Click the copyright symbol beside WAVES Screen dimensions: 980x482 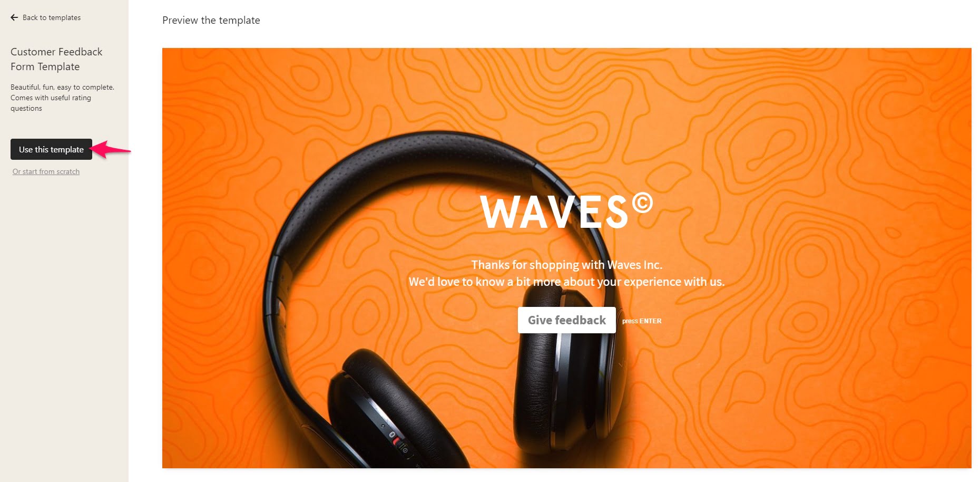642,203
